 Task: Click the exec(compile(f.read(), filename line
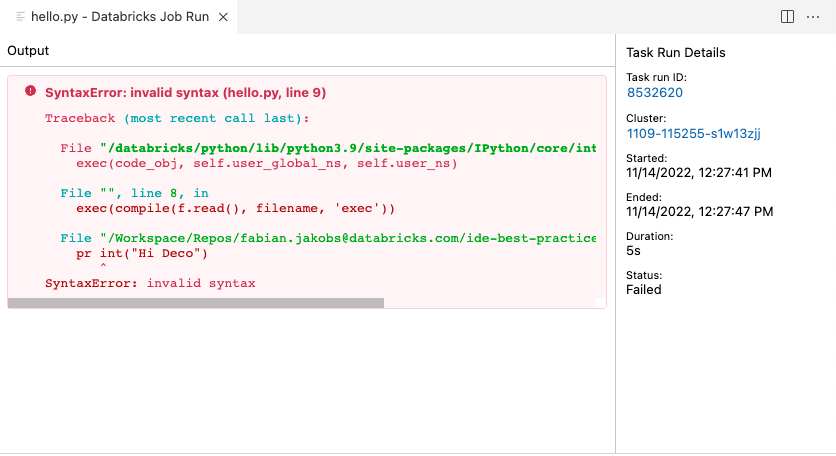pyautogui.click(x=235, y=209)
